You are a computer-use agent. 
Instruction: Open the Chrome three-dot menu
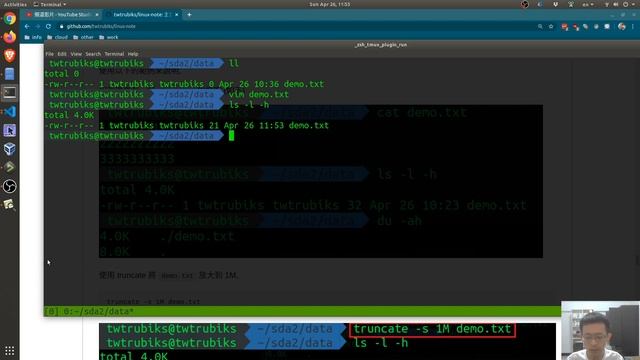[633, 27]
